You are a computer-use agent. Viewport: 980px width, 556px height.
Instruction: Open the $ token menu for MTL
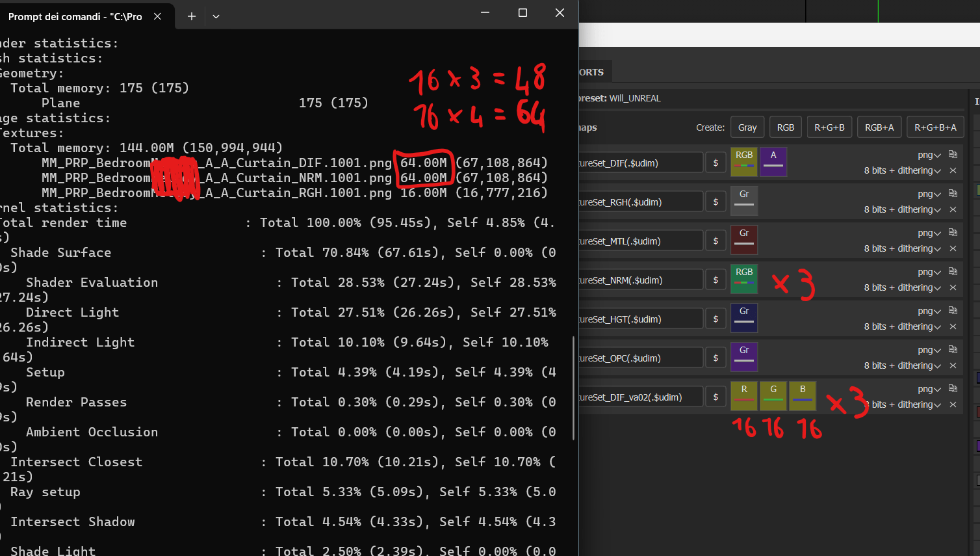pos(716,241)
